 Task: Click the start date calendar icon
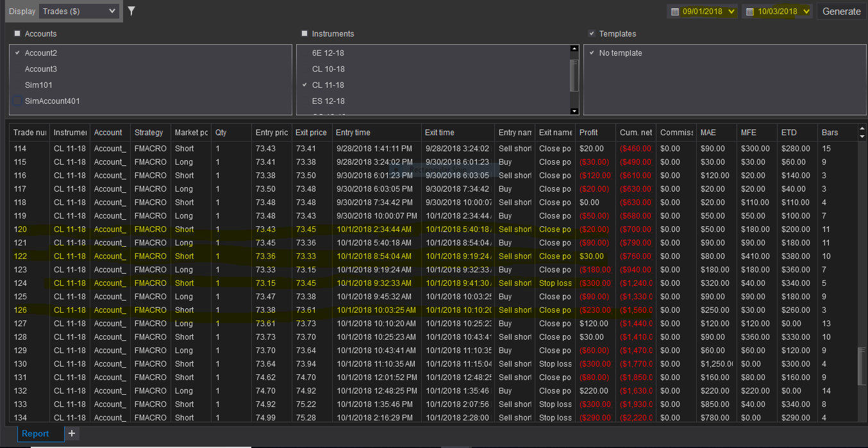pos(674,12)
